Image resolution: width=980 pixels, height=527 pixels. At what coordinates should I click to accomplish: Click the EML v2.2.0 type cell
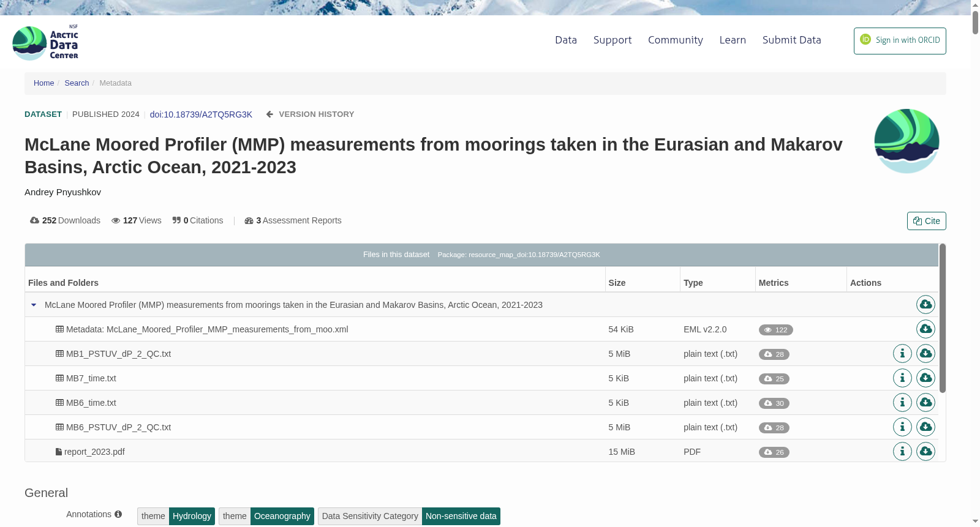coord(705,329)
